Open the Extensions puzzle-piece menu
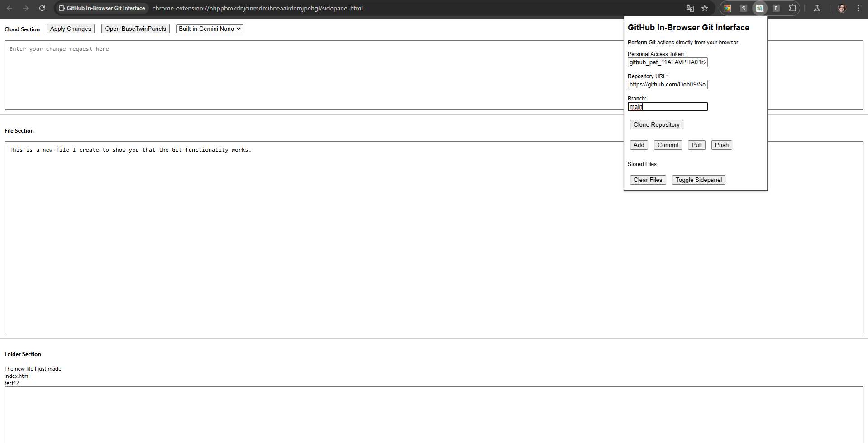Viewport: 868px width, 443px height. point(792,8)
